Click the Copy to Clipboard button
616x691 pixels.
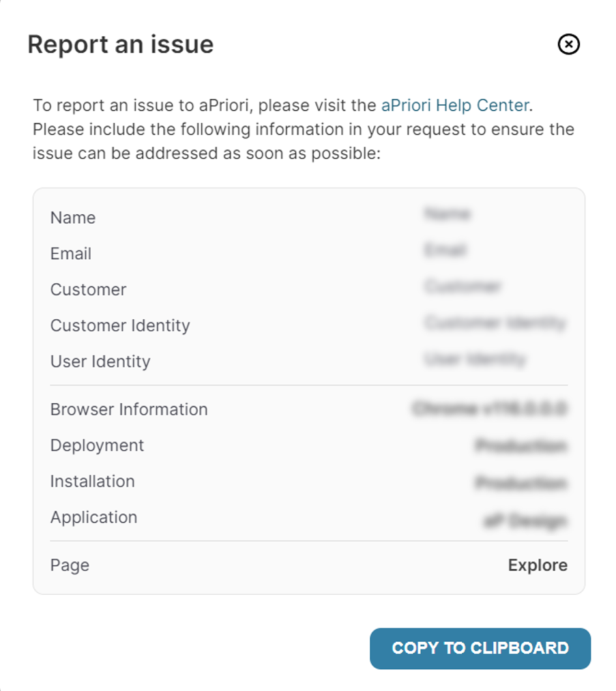point(480,648)
